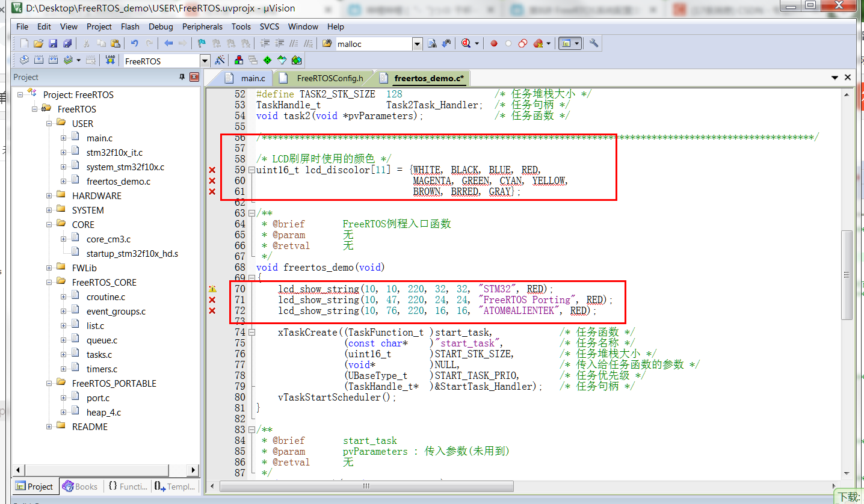Select freertos_demo.c in project tree
The image size is (864, 504).
[x=118, y=181]
